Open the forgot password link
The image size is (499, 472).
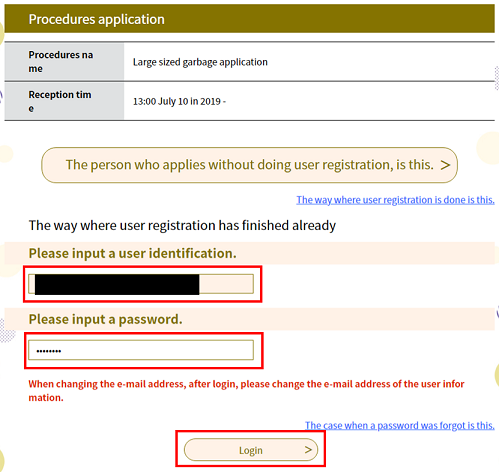pyautogui.click(x=400, y=425)
